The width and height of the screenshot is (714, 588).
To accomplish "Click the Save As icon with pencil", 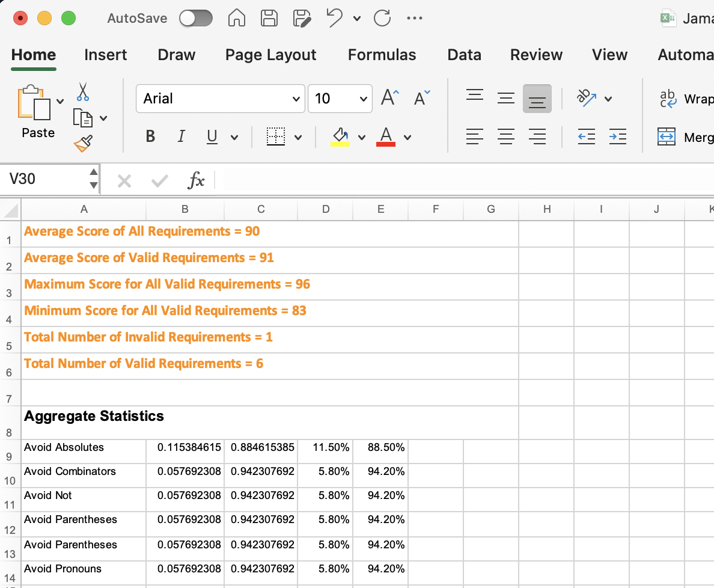I will 302,18.
